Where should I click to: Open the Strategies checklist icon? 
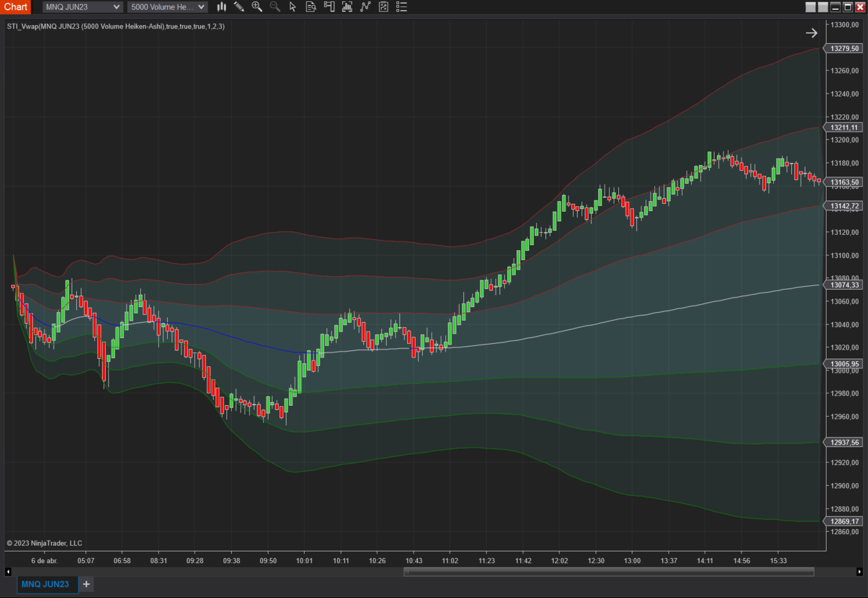pyautogui.click(x=383, y=6)
